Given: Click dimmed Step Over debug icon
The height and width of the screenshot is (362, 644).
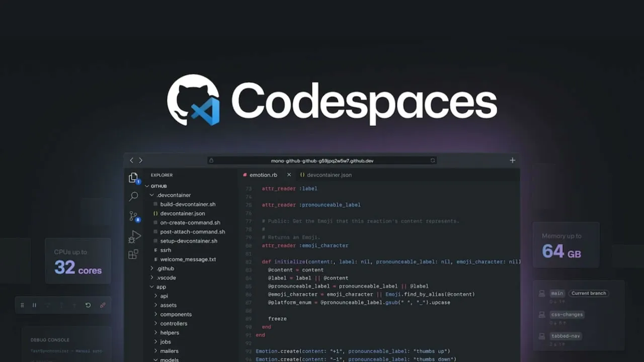Looking at the screenshot, I should (48, 305).
